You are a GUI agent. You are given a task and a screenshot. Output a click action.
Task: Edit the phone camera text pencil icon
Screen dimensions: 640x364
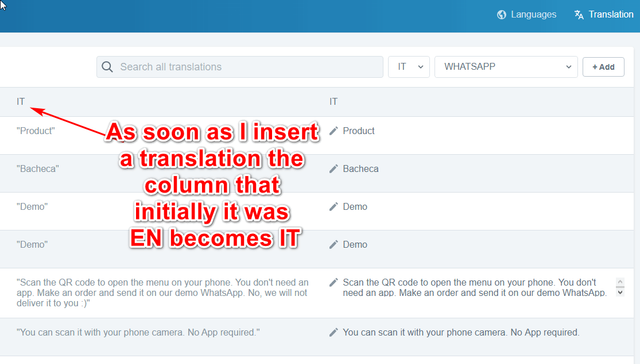pos(333,333)
